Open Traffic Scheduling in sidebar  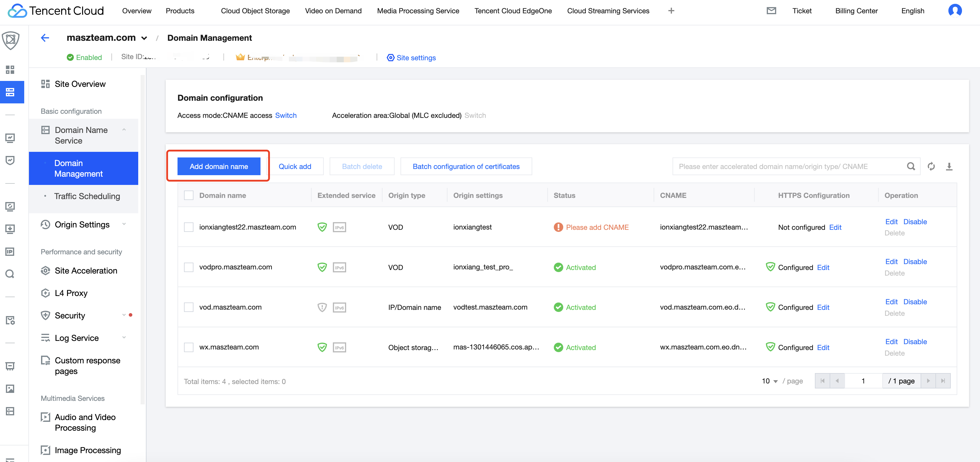tap(87, 196)
